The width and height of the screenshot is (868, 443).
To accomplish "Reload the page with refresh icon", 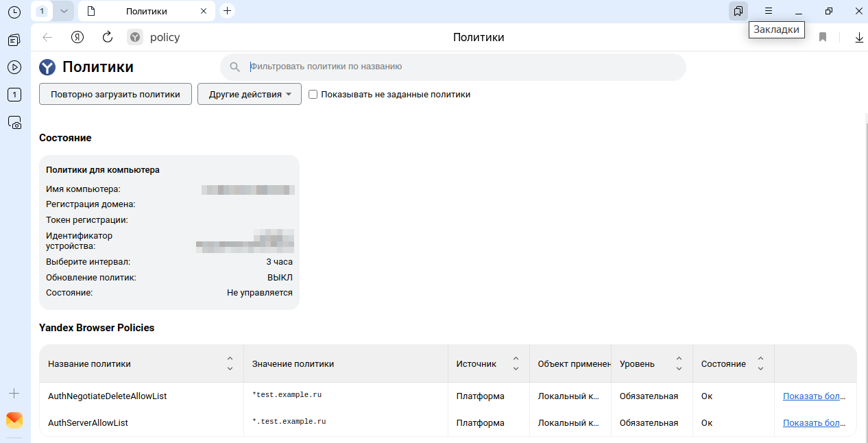I will 107,37.
